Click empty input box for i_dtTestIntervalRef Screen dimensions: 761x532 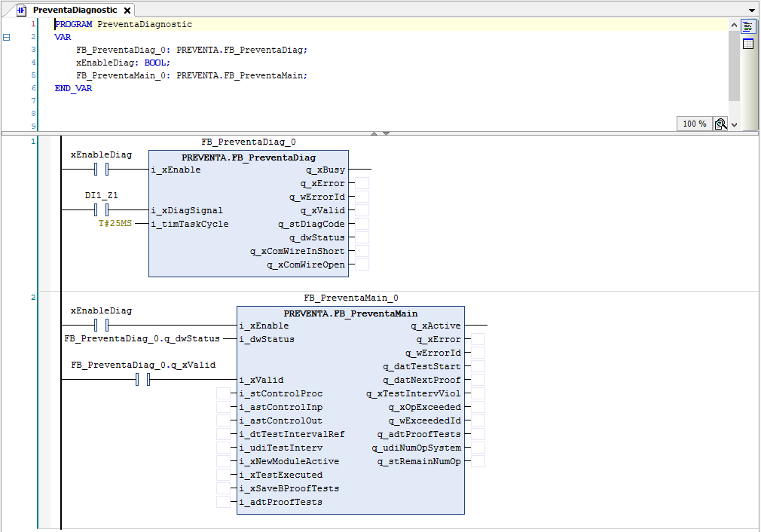(x=223, y=434)
